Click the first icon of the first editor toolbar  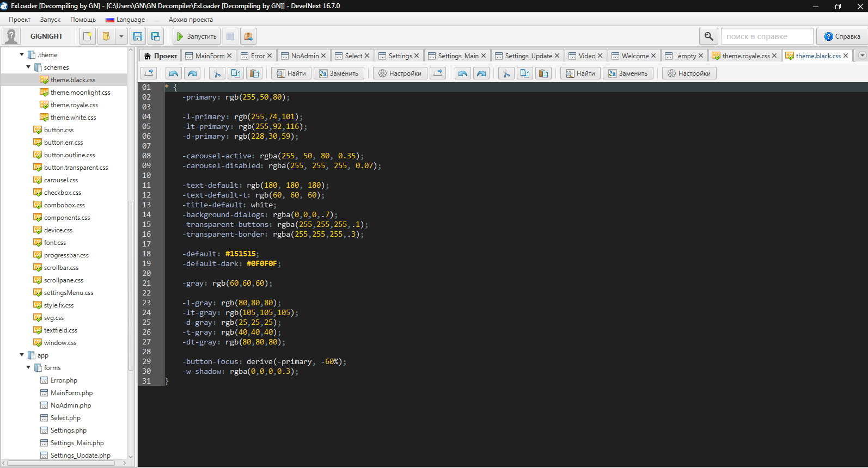(149, 73)
